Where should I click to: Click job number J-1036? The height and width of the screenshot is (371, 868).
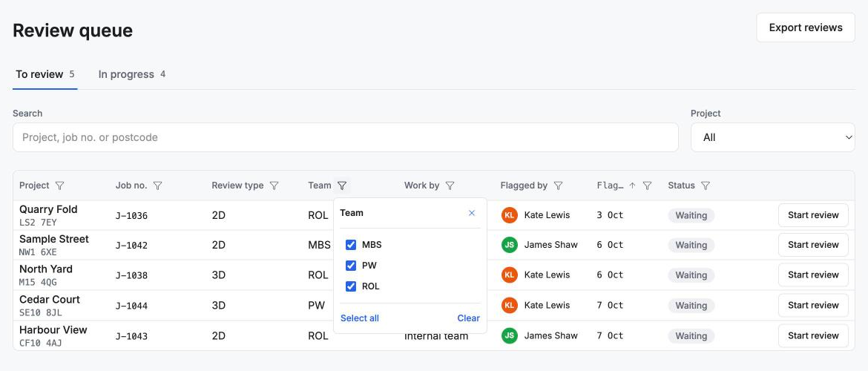point(132,215)
